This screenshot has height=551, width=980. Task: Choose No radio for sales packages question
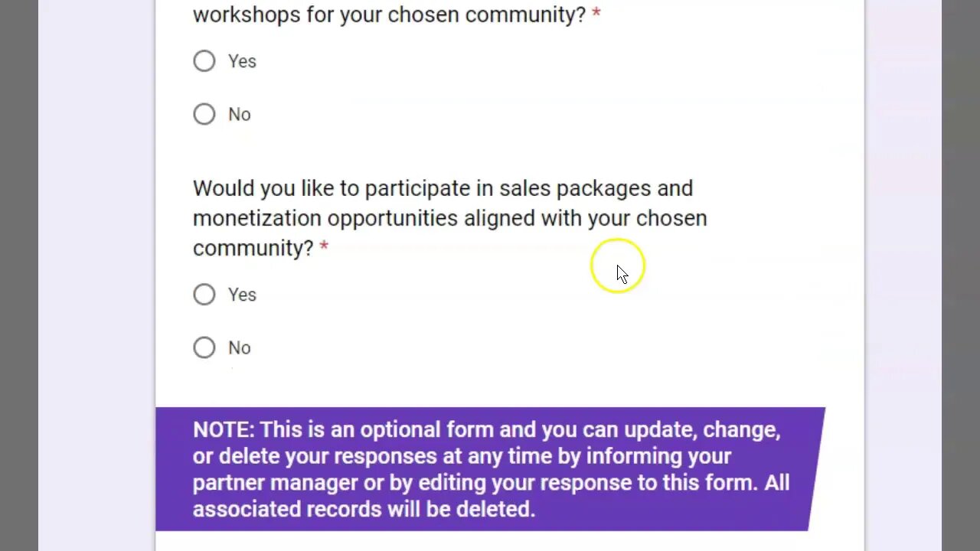tap(204, 347)
